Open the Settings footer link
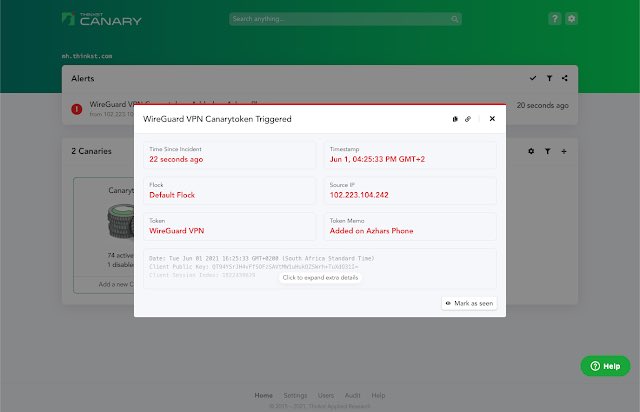Image resolution: width=640 pixels, height=412 pixels. 295,395
